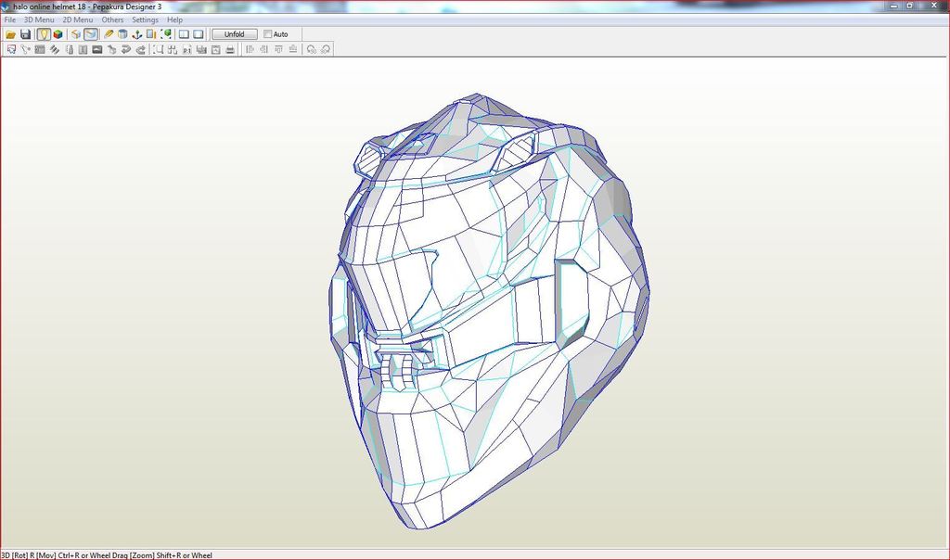Click the Unfold button
The height and width of the screenshot is (560, 950).
pos(234,34)
